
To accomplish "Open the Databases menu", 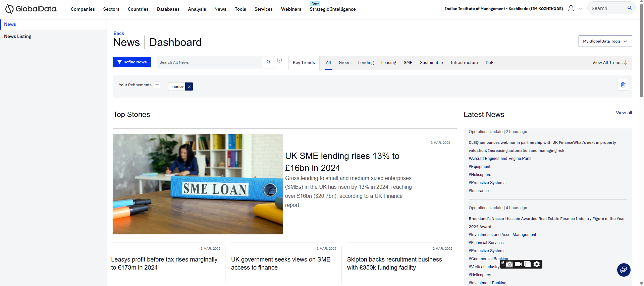I will click(168, 9).
